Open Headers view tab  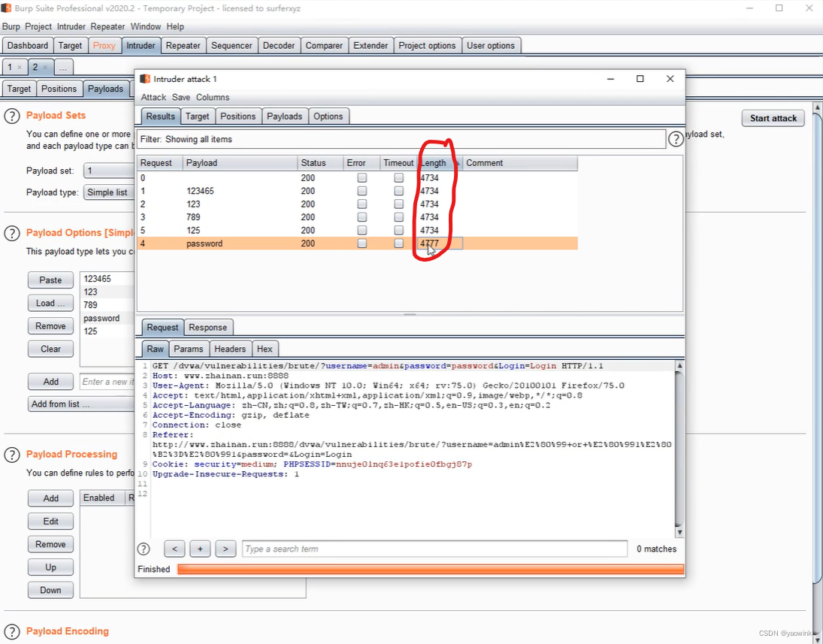(x=230, y=349)
